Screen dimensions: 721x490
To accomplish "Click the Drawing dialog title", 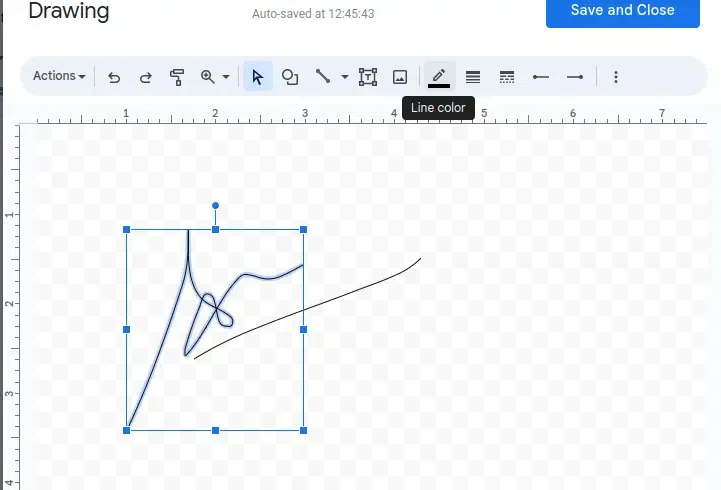I will point(69,11).
